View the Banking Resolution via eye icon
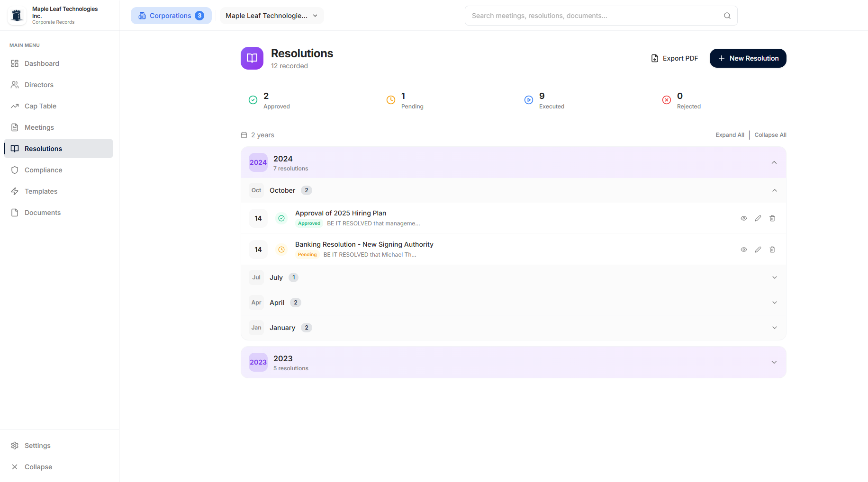This screenshot has height=482, width=868. coord(744,250)
